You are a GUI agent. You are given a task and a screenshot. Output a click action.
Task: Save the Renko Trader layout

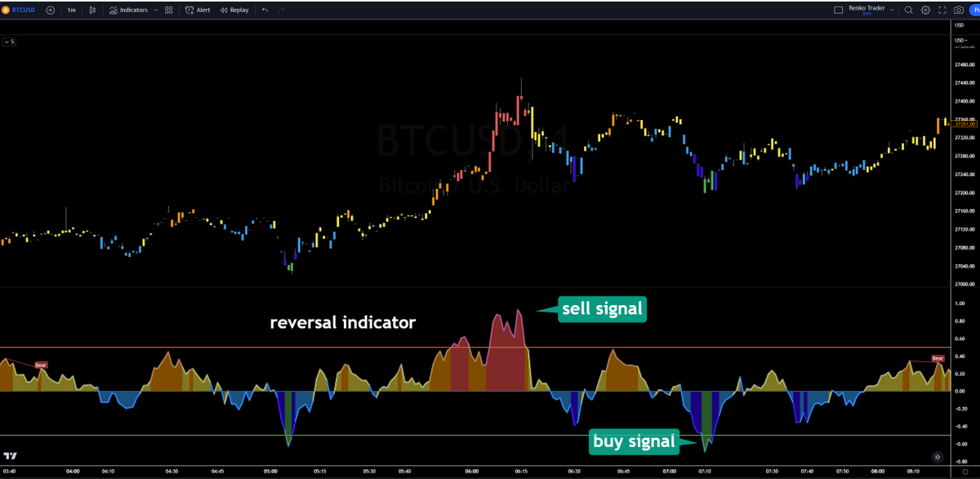[867, 14]
